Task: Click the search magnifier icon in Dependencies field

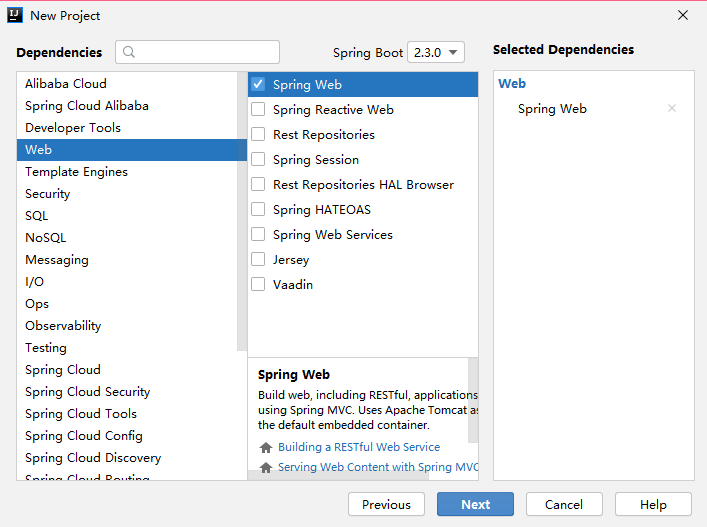Action: pyautogui.click(x=129, y=52)
